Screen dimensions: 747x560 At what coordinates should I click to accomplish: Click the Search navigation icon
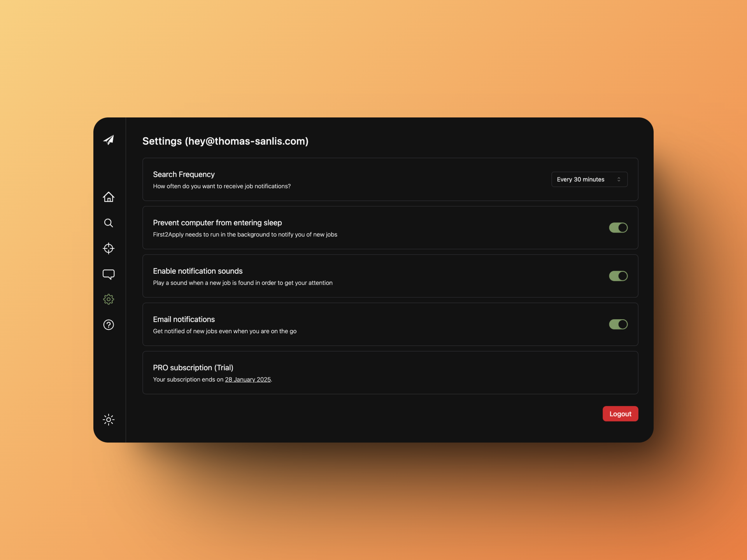[108, 222]
